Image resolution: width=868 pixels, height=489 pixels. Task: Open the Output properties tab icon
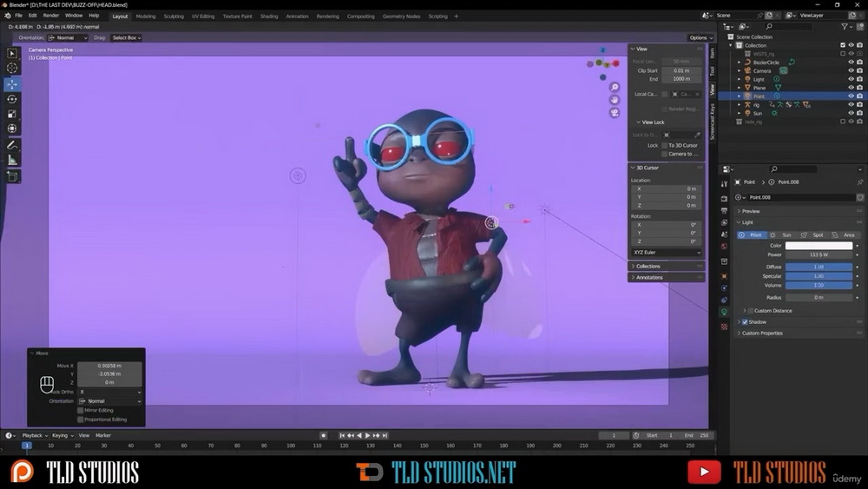pos(724,210)
